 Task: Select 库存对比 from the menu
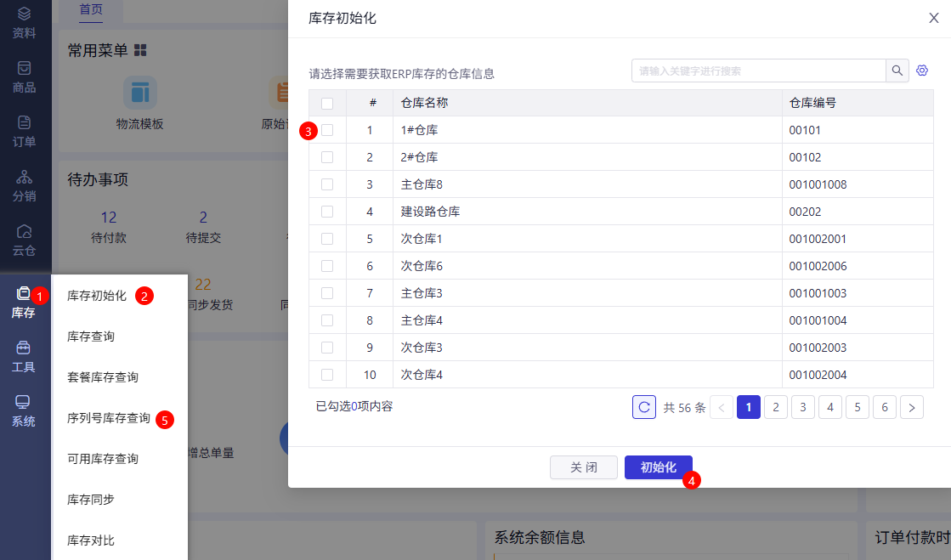[x=90, y=540]
